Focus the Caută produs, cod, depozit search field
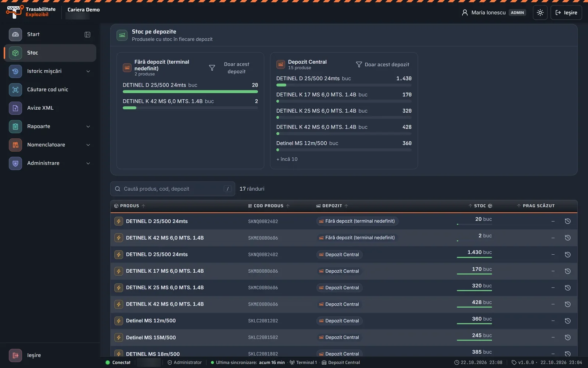This screenshot has height=368, width=588. coord(173,189)
